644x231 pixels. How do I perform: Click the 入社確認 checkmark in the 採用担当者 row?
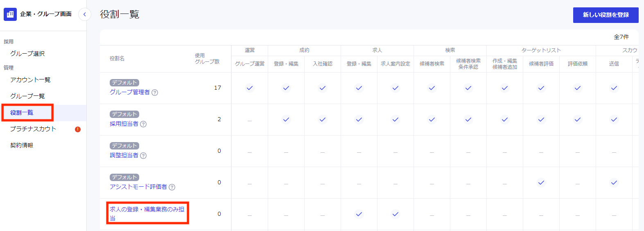point(323,120)
